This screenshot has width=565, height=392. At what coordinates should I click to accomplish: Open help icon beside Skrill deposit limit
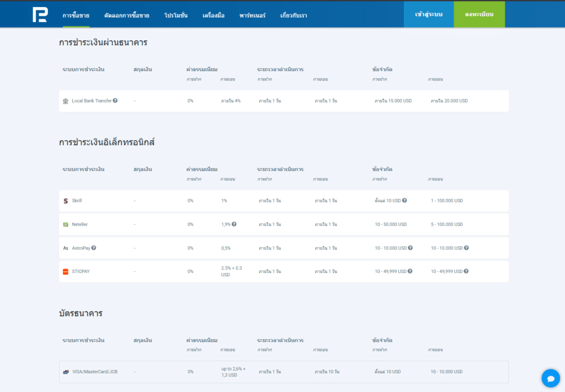pyautogui.click(x=404, y=201)
